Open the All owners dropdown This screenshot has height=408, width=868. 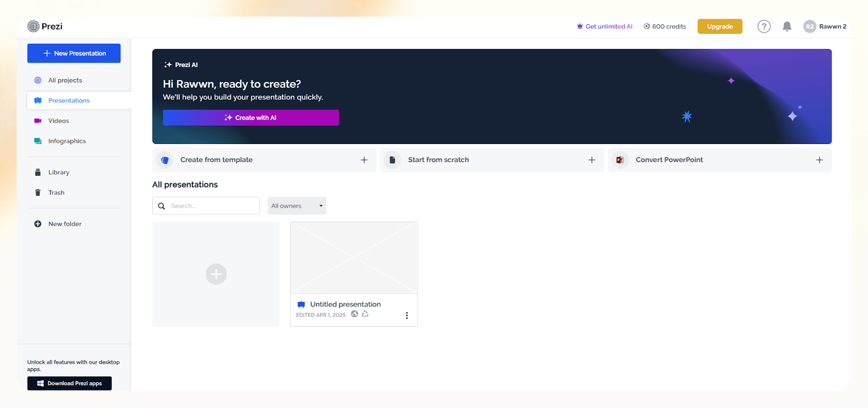(x=297, y=206)
